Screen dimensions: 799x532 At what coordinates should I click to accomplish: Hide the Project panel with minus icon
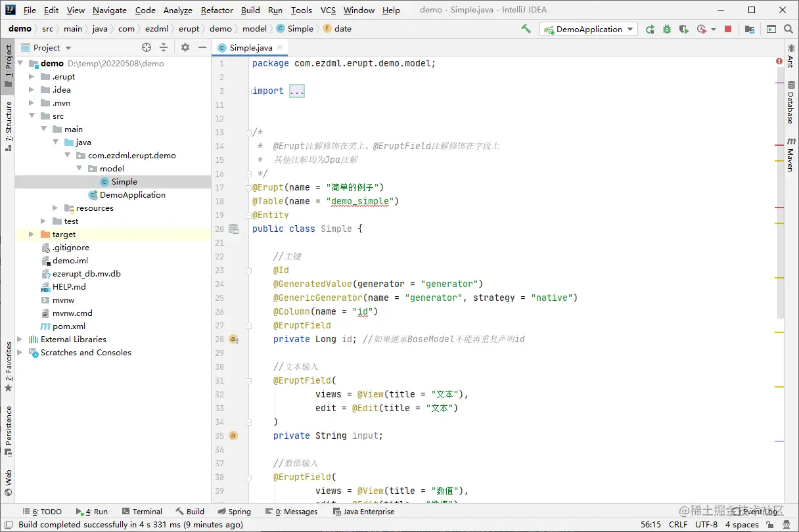pos(202,47)
